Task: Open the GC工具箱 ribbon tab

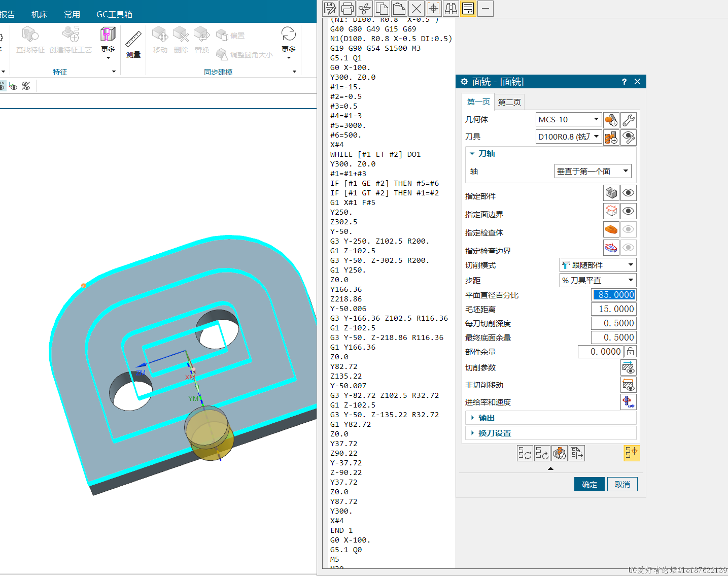Action: (x=115, y=14)
